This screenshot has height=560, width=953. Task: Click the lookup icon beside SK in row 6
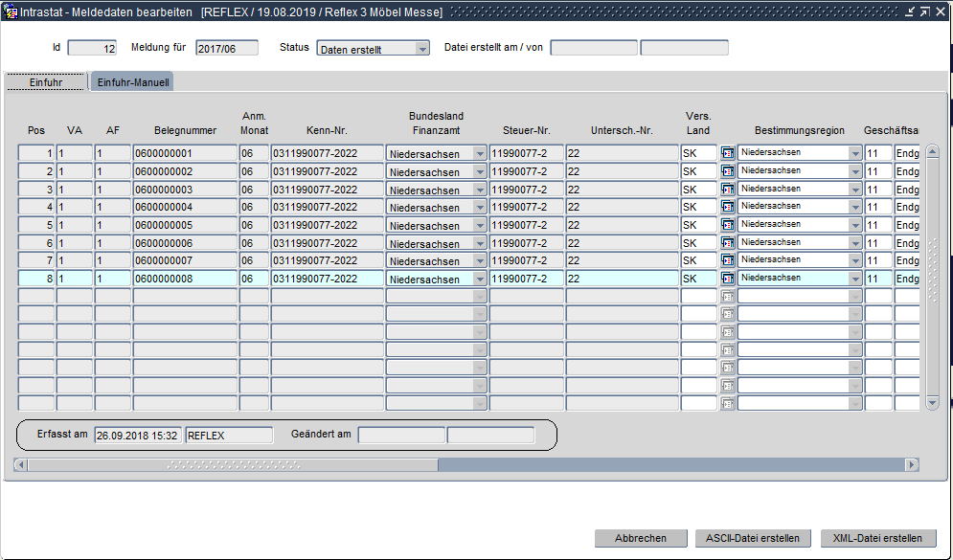coord(728,243)
